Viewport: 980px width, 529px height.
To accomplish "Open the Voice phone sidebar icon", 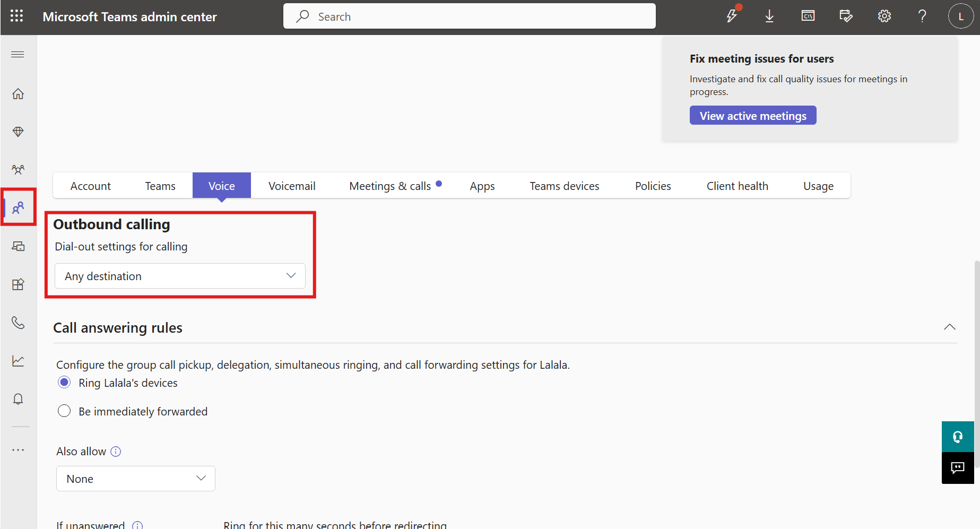I will pyautogui.click(x=18, y=323).
